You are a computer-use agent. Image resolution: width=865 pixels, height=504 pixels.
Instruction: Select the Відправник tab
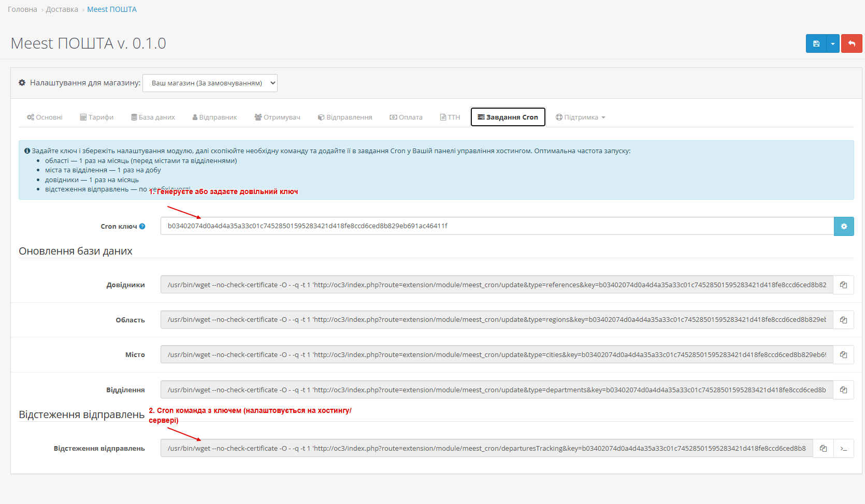point(214,117)
